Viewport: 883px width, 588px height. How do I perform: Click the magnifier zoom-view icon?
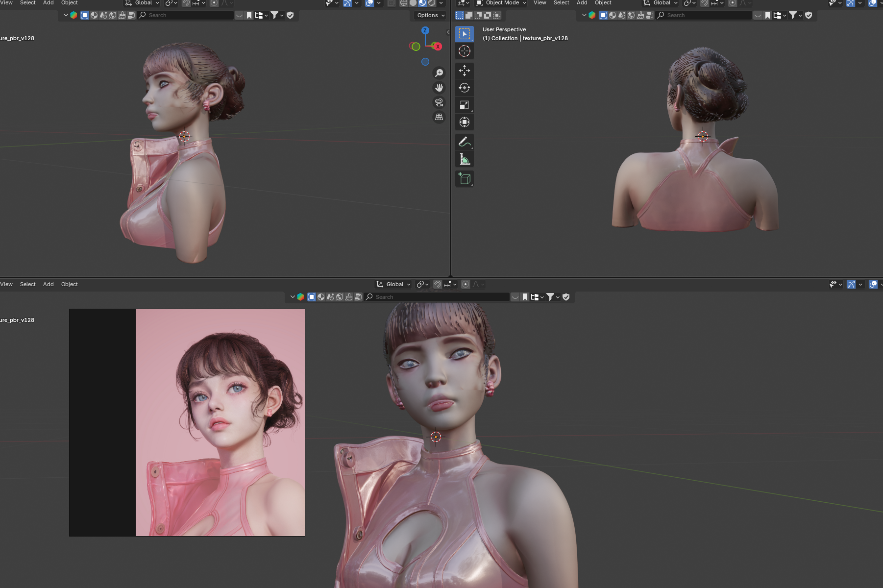coord(439,73)
